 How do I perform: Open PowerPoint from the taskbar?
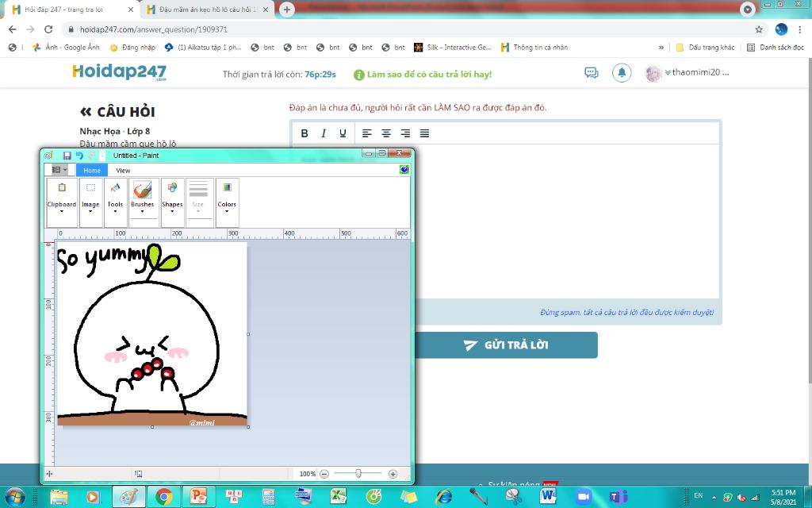coord(197,497)
